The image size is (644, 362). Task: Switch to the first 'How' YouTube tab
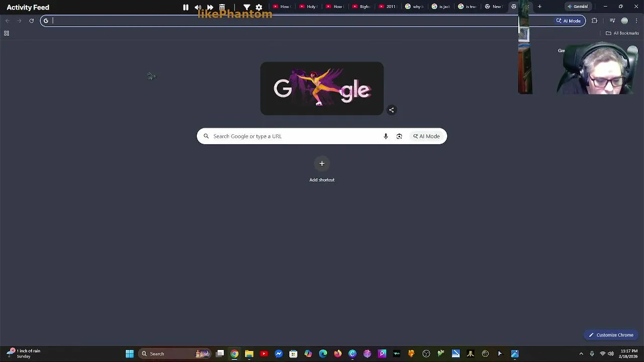pyautogui.click(x=282, y=7)
